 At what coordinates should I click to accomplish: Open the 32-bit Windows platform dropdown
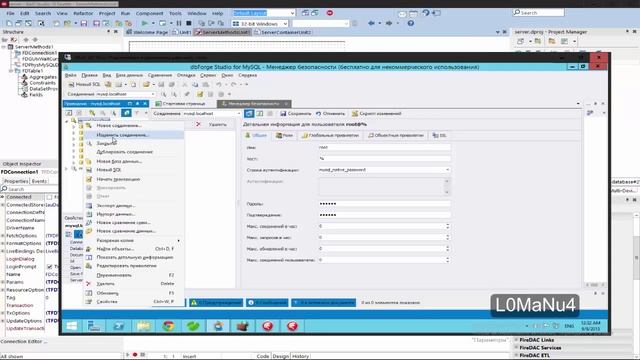(285, 24)
